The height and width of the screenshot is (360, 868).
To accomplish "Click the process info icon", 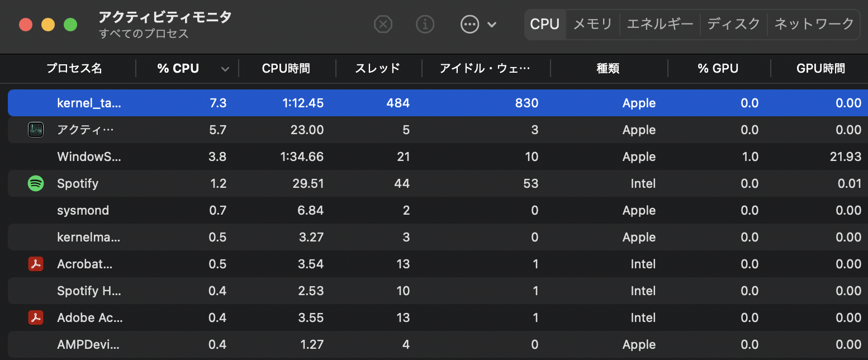I will click(425, 24).
